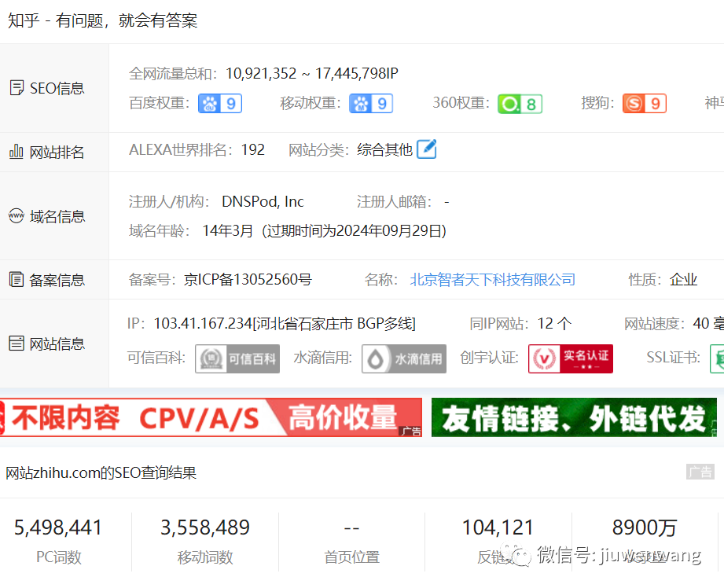The image size is (724, 588).
Task: Click the 移动词数 value 3,558,489
Action: tap(205, 527)
